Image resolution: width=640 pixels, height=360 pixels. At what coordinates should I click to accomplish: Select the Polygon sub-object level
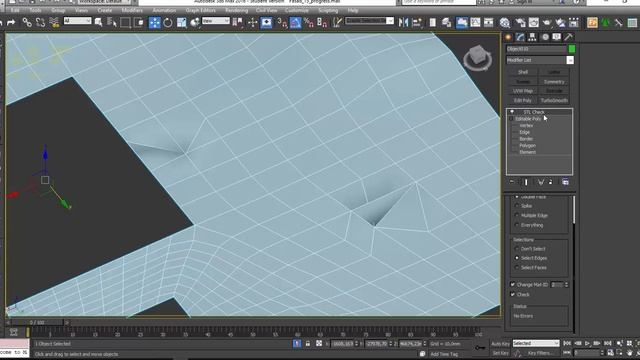coord(527,145)
